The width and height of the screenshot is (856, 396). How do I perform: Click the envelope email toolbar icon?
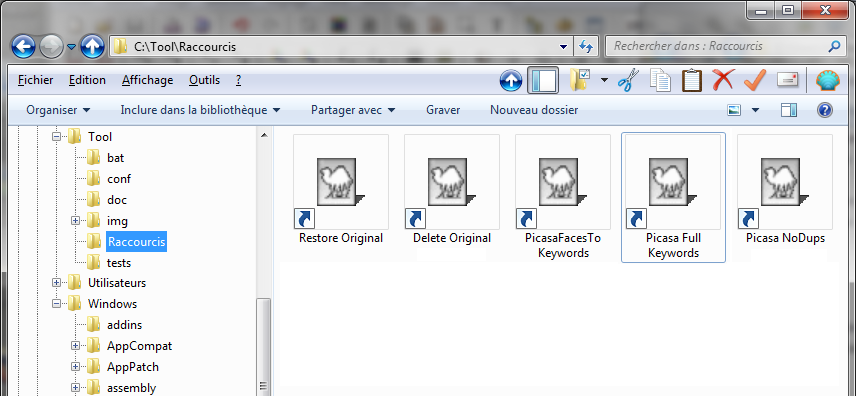pyautogui.click(x=787, y=80)
